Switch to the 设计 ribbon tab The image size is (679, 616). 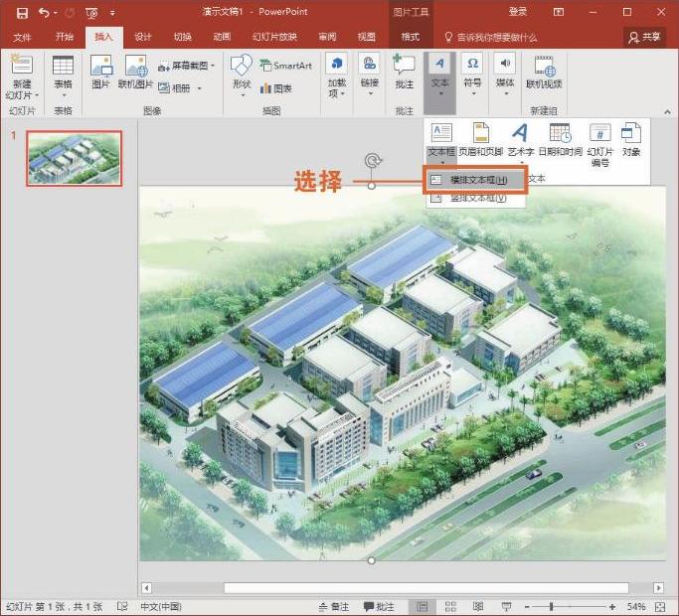coord(143,37)
